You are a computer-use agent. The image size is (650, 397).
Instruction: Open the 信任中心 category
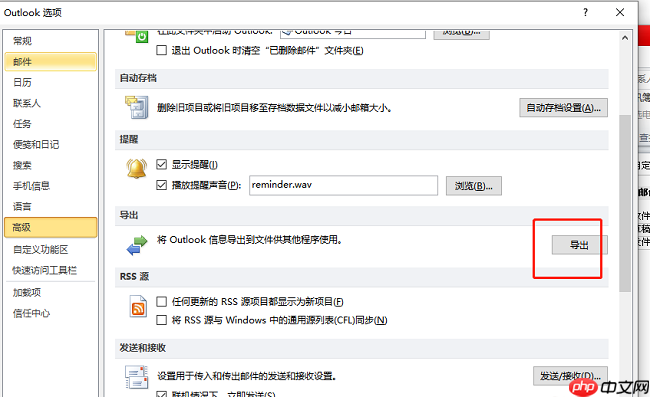(32, 313)
